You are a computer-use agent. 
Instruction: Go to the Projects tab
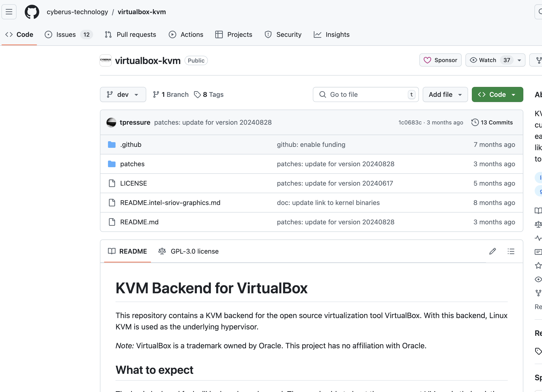pyautogui.click(x=233, y=35)
